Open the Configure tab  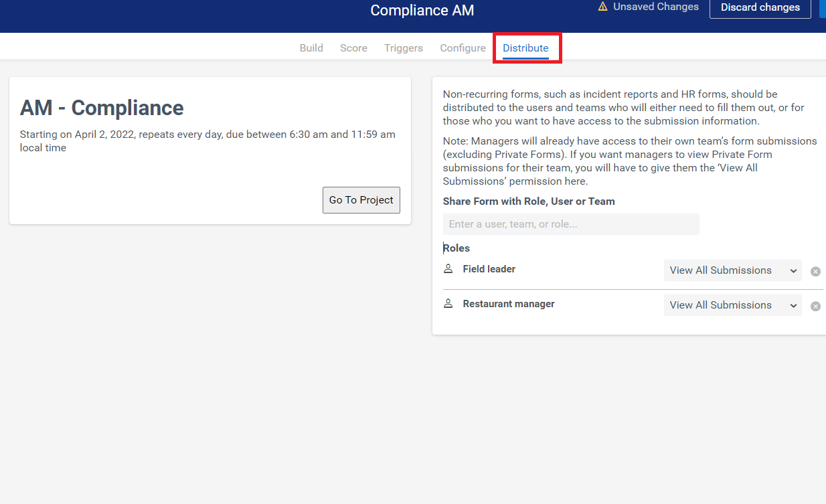click(x=463, y=48)
